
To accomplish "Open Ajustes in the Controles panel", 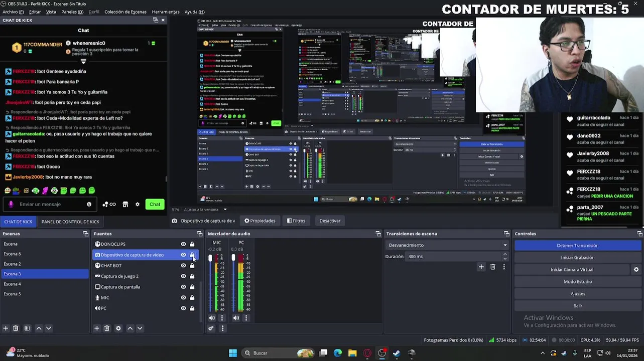I will click(x=578, y=294).
